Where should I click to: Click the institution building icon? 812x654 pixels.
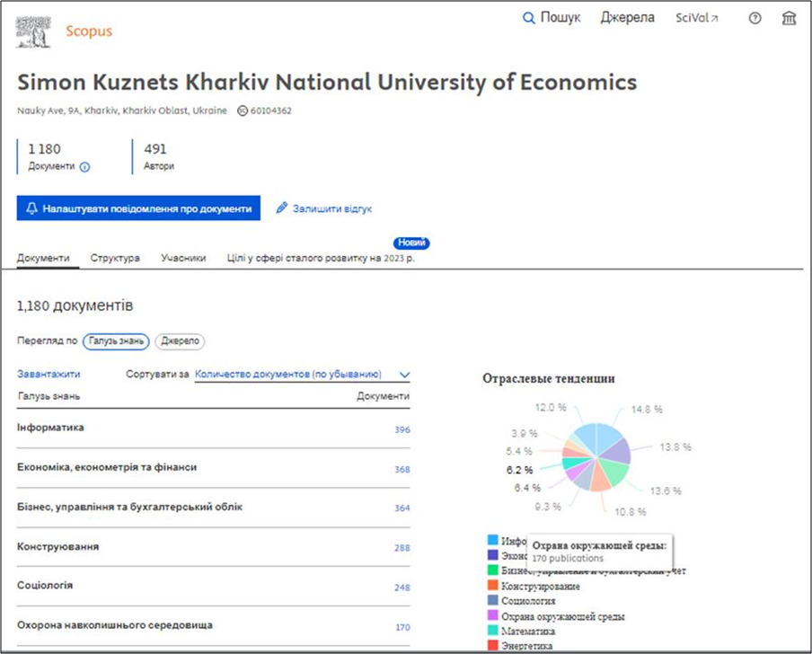pos(789,18)
